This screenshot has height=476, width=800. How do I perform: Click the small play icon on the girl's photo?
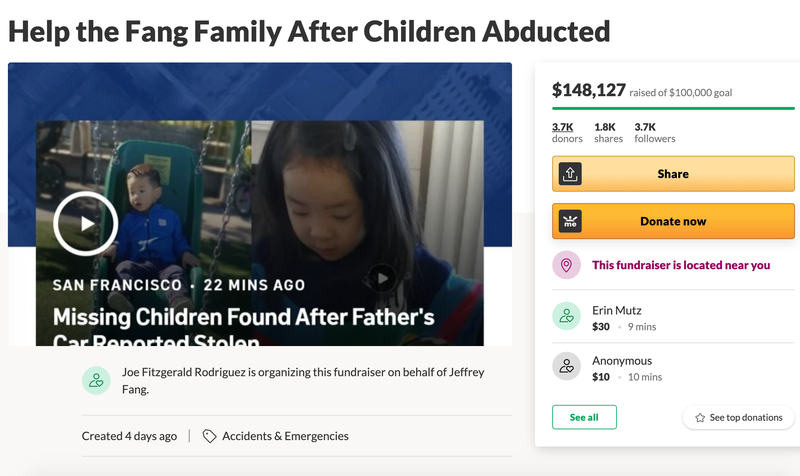[381, 278]
